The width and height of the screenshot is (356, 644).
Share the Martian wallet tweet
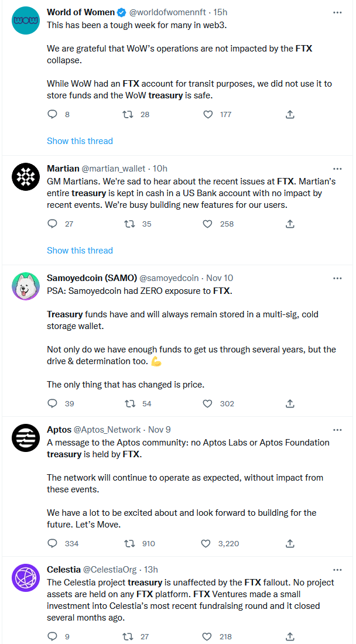pyautogui.click(x=290, y=224)
